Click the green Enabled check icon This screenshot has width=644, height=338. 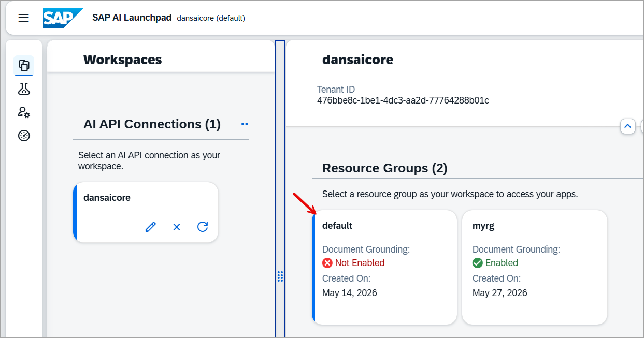(478, 263)
